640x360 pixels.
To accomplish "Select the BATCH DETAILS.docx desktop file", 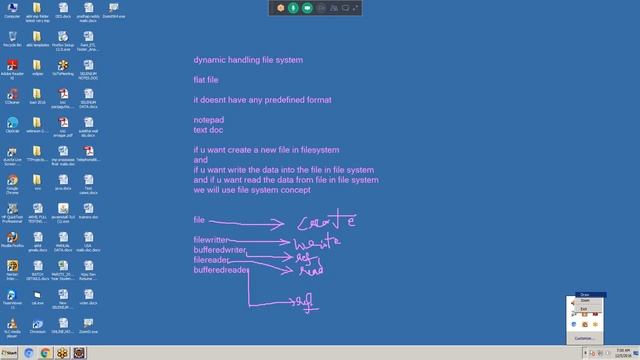I will [x=38, y=270].
